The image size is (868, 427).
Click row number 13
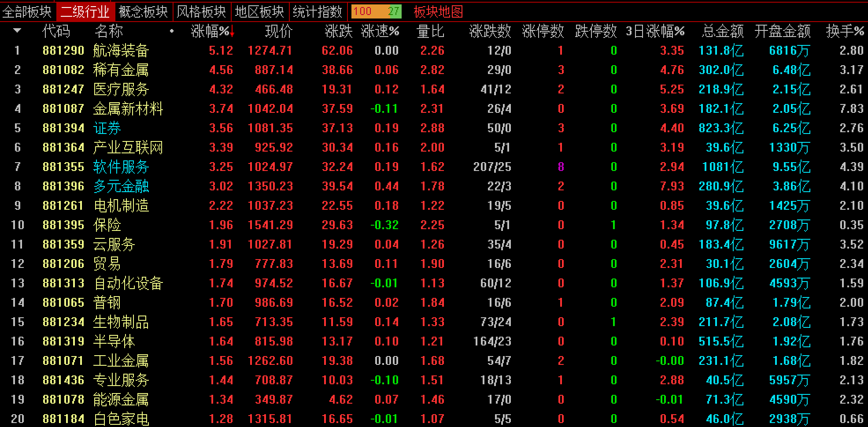[18, 283]
